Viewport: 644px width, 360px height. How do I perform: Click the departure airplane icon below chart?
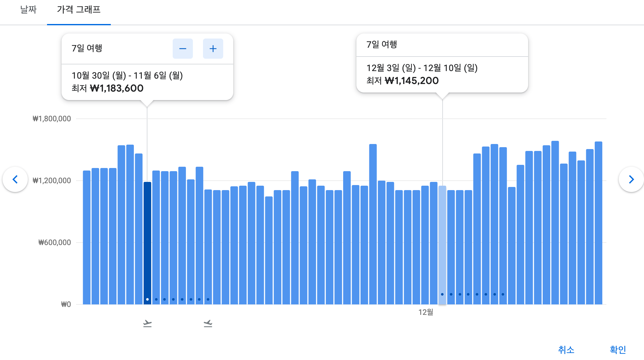(147, 323)
